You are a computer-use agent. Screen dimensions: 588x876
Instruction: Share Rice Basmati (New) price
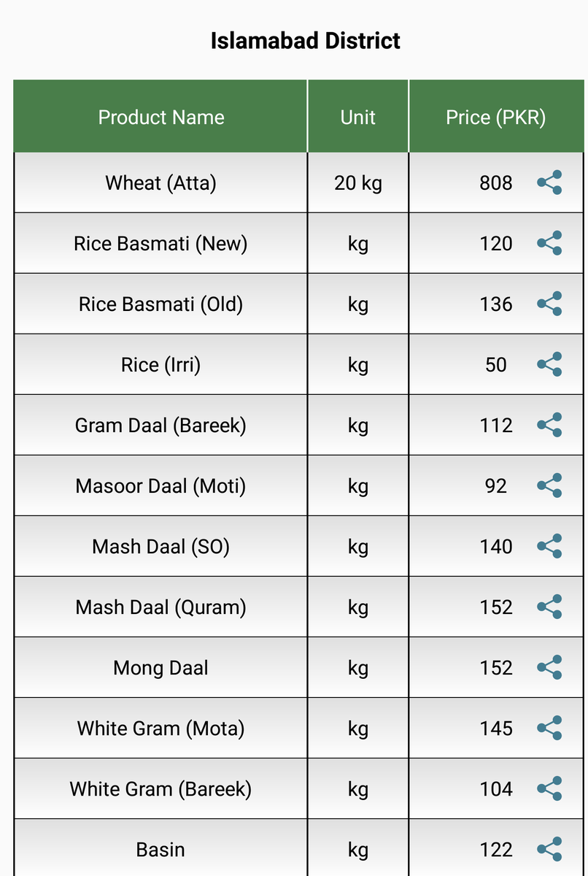click(x=549, y=243)
